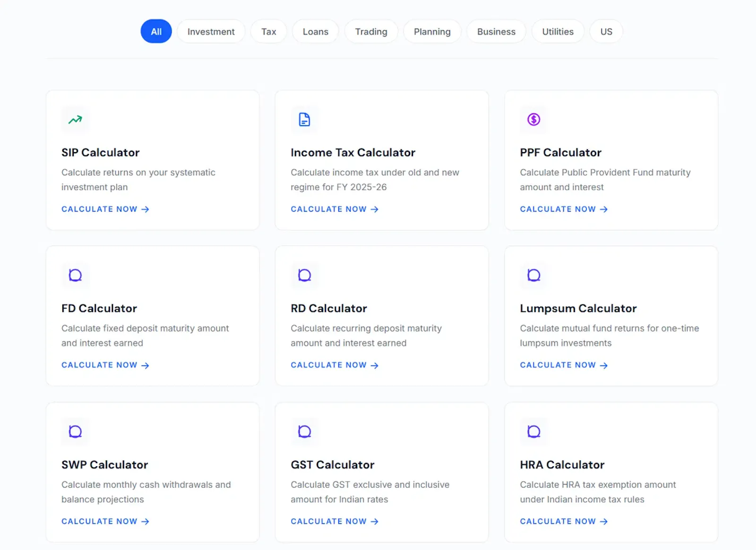
Task: Open RD Calculator via Calculate Now
Action: click(x=335, y=365)
